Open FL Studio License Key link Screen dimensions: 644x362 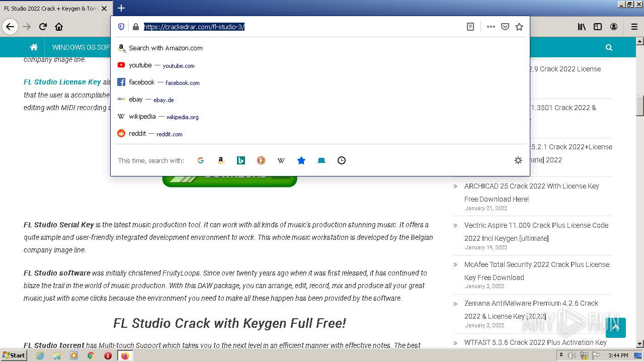[x=62, y=82]
